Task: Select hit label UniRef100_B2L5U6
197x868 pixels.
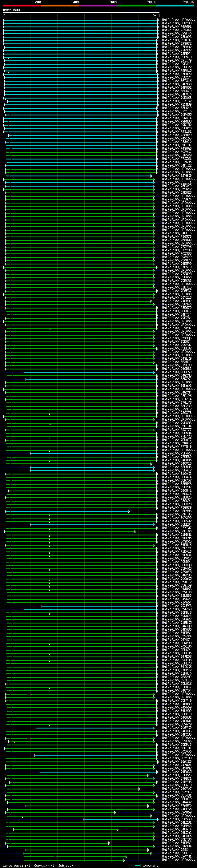Action: (x=177, y=467)
